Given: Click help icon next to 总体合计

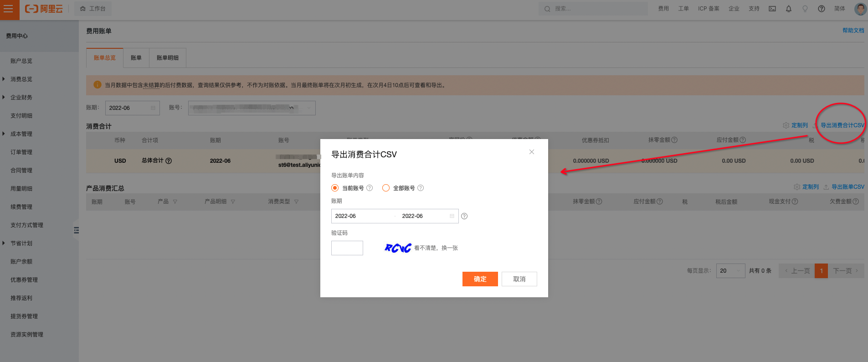Looking at the screenshot, I should (169, 161).
